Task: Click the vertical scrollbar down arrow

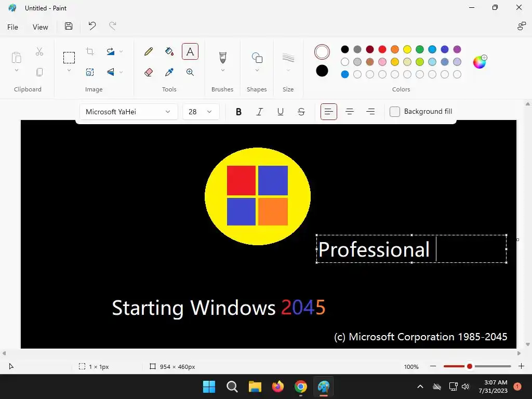Action: (x=528, y=344)
